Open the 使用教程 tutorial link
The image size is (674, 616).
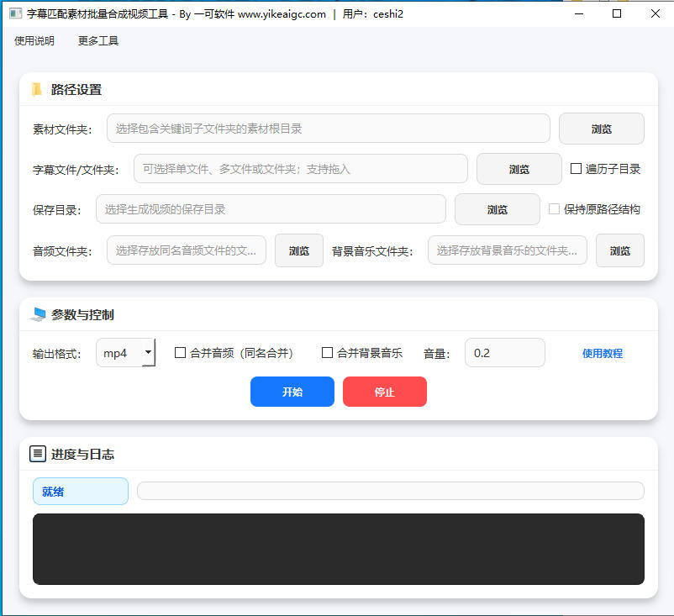click(603, 353)
